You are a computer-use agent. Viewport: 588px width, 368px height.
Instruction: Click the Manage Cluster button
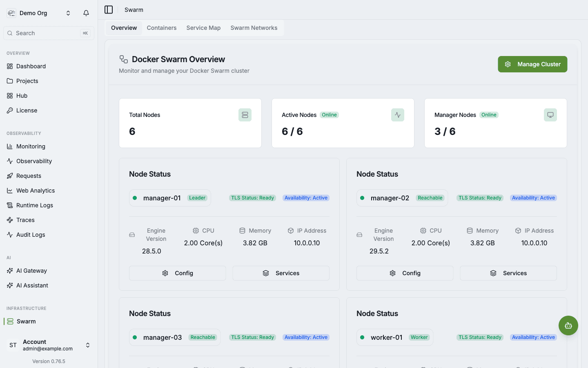pos(532,64)
